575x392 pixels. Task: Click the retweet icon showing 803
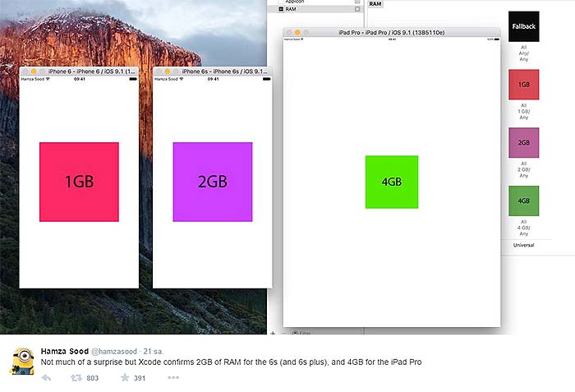pyautogui.click(x=76, y=378)
